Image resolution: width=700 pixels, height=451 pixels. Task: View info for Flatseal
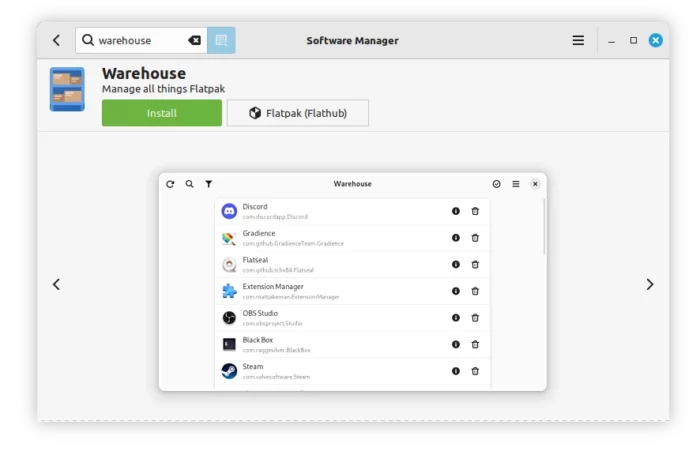coord(456,264)
